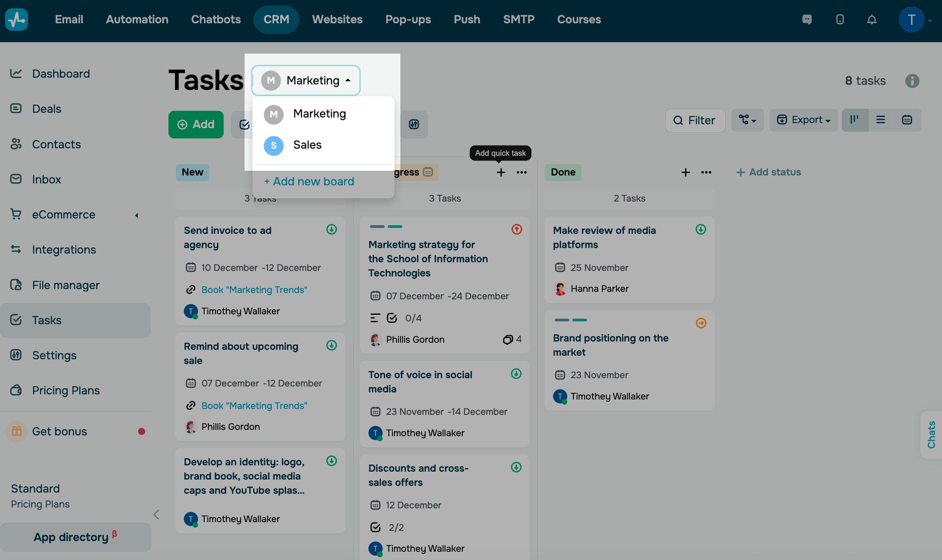The height and width of the screenshot is (560, 942).
Task: Switch to calendar view icon
Action: click(x=907, y=120)
